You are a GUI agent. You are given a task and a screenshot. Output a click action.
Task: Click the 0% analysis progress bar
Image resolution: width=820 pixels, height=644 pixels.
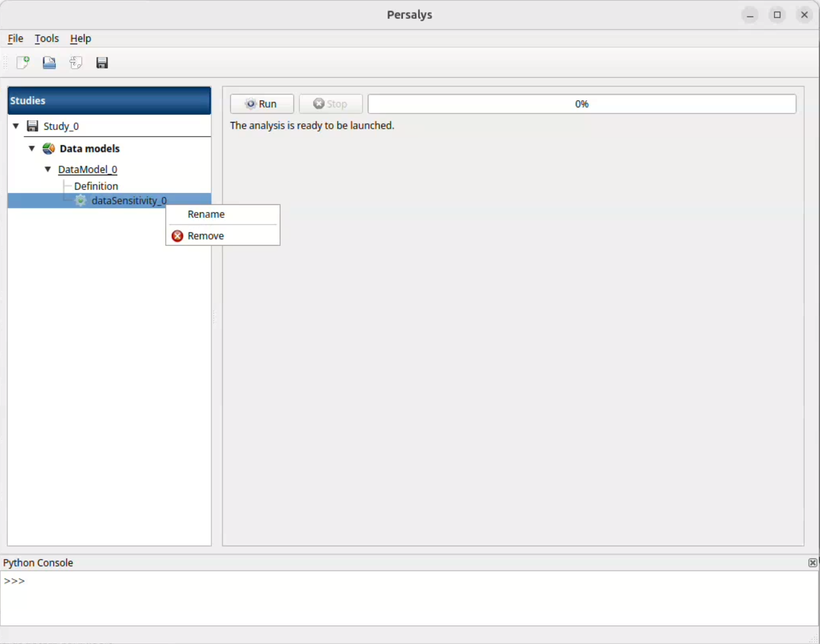click(x=581, y=104)
